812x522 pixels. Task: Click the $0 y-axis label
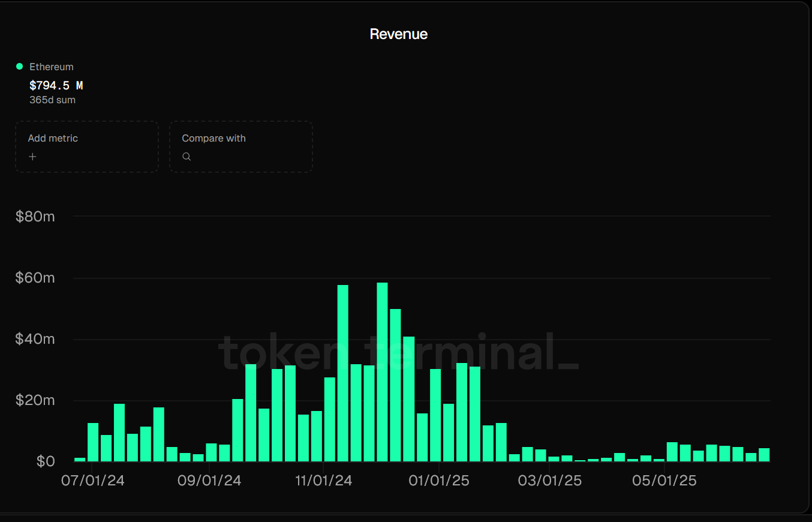pyautogui.click(x=46, y=461)
